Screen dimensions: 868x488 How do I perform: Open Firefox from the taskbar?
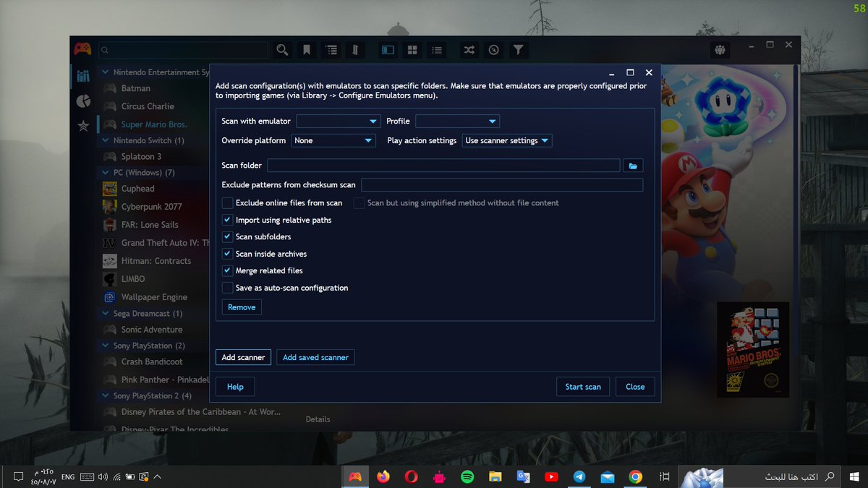[383, 476]
